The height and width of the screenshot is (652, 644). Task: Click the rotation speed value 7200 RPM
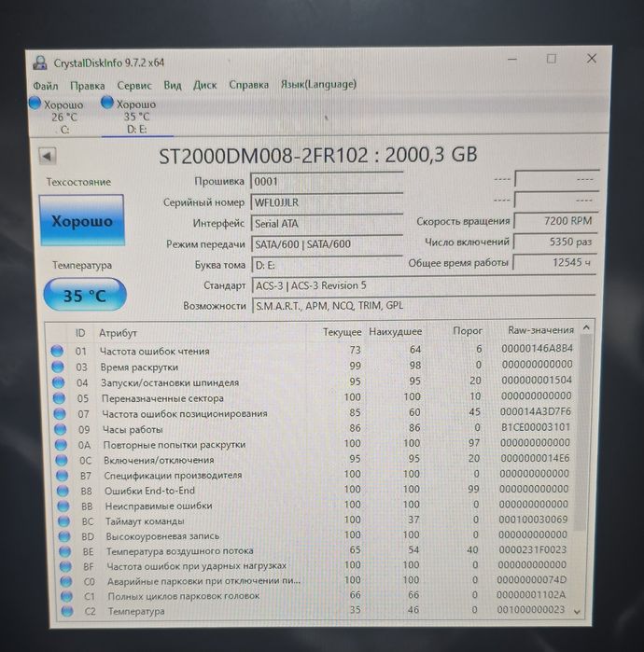(556, 221)
